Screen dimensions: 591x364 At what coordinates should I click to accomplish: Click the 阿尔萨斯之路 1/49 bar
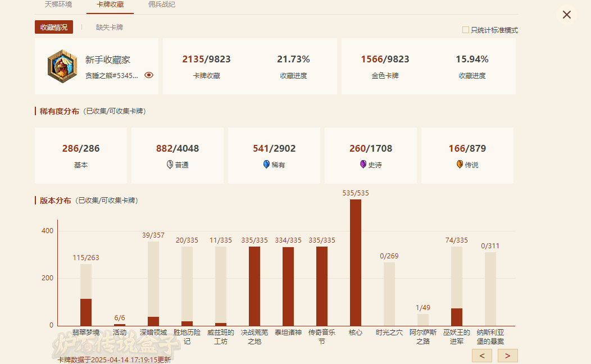423,320
